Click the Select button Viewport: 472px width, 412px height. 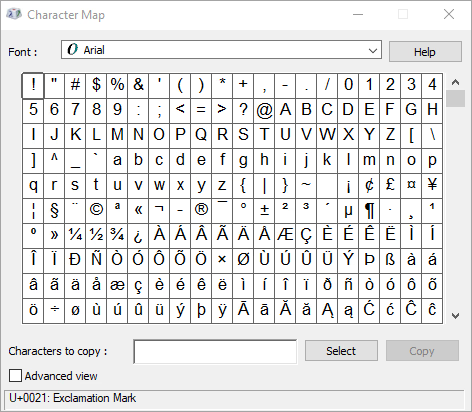pos(341,351)
